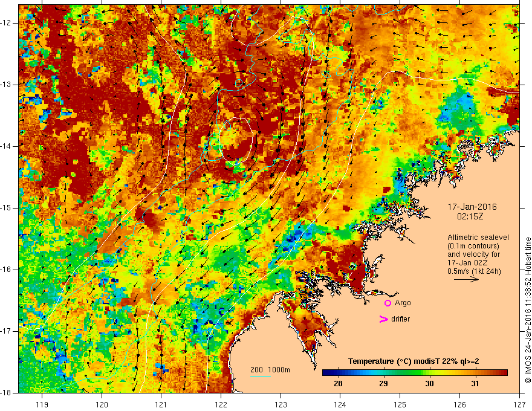Click longitude axis label '125'
The height and width of the screenshot is (411, 532).
click(x=400, y=404)
